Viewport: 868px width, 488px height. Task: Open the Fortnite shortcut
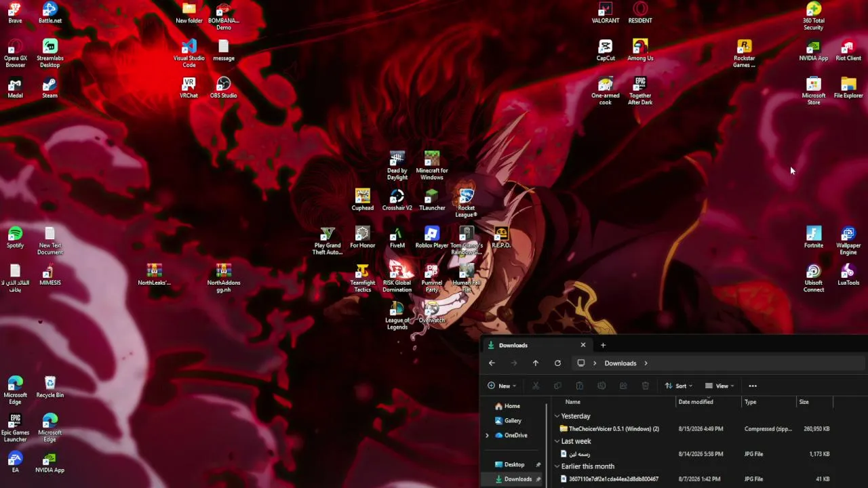(x=814, y=237)
